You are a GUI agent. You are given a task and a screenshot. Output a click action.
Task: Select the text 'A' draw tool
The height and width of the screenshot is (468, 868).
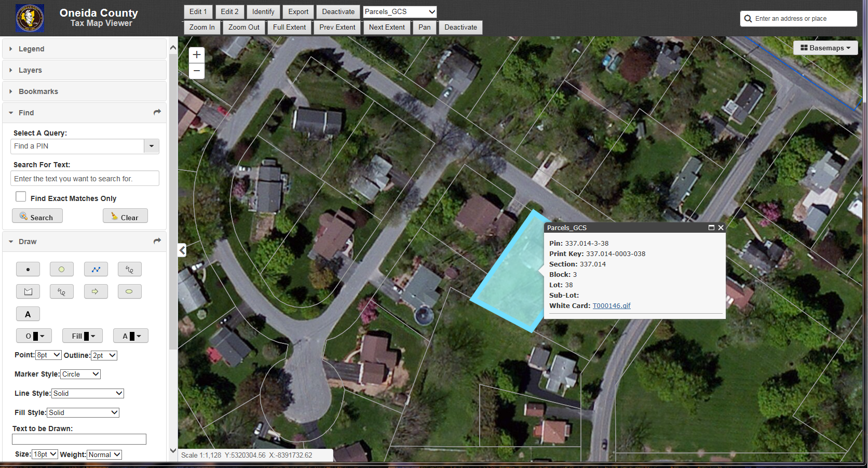[28, 314]
